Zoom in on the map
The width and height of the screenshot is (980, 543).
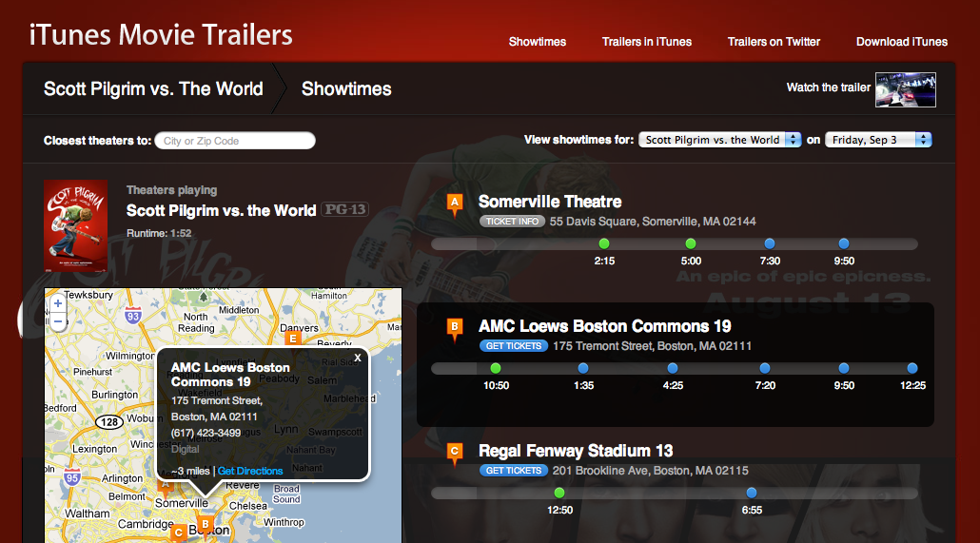pos(57,303)
